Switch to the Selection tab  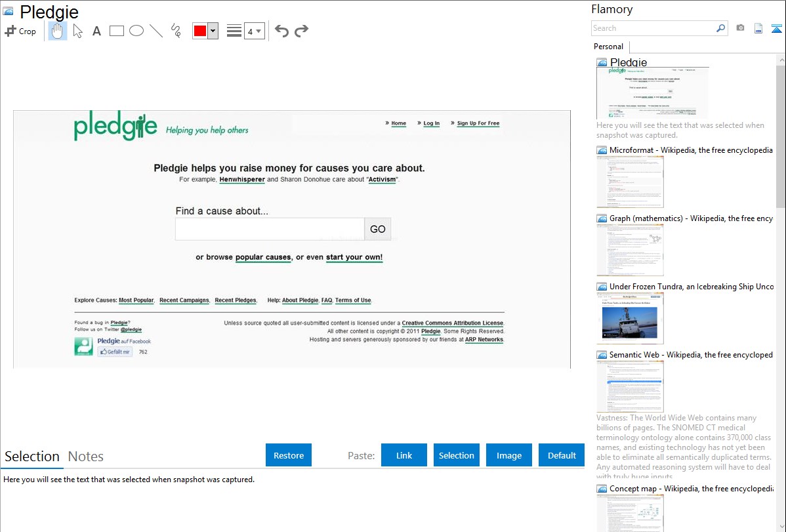tap(32, 457)
